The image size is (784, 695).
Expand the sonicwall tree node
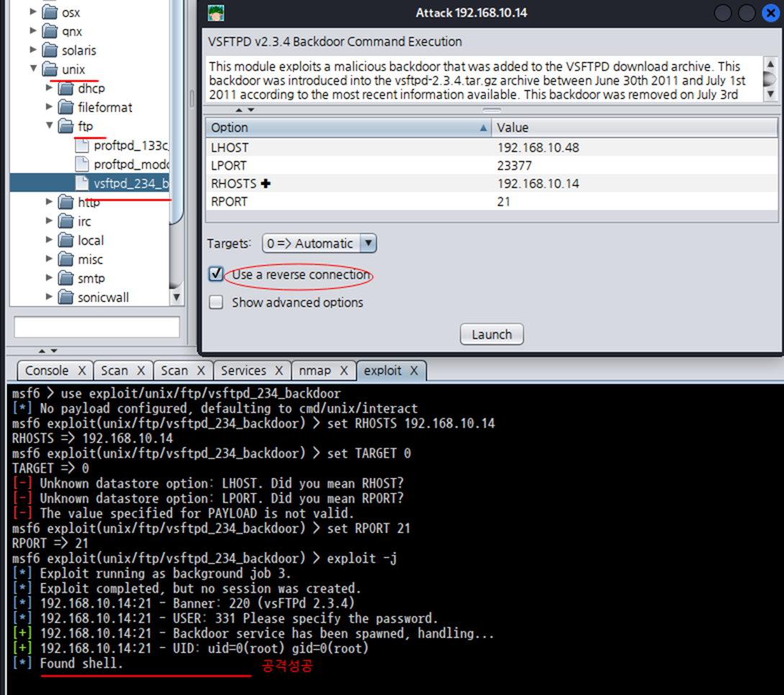pyautogui.click(x=49, y=296)
